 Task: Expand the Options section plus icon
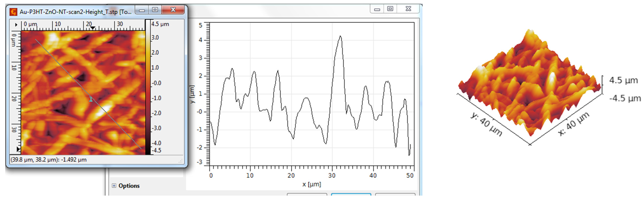pos(114,186)
